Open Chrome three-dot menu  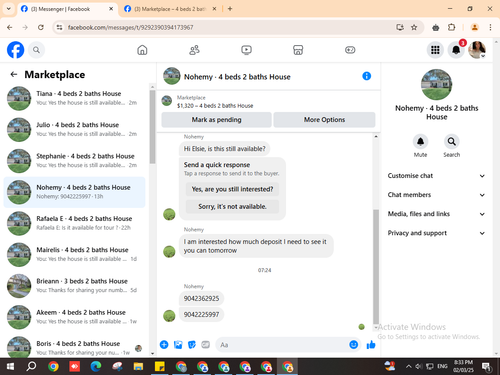click(x=490, y=27)
